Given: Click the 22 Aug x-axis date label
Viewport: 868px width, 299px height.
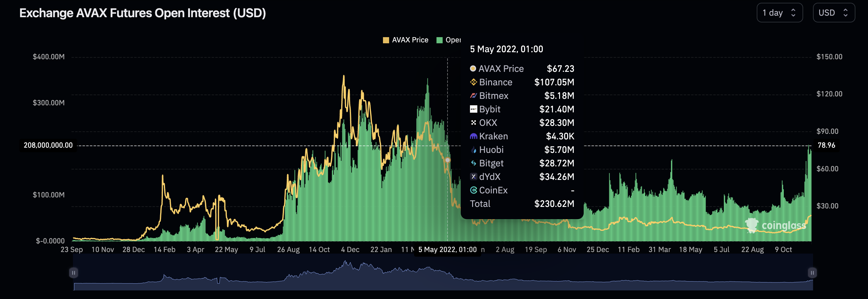Looking at the screenshot, I should (752, 250).
